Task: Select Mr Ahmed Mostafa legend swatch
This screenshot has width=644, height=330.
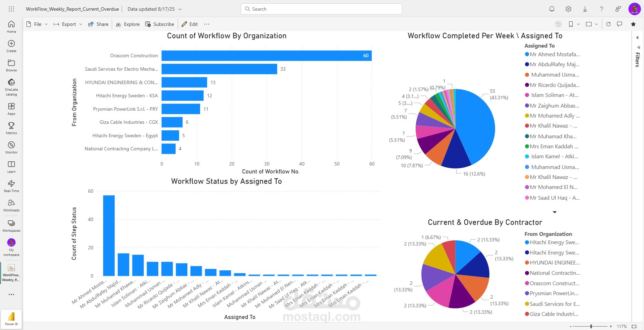Action: pos(527,54)
